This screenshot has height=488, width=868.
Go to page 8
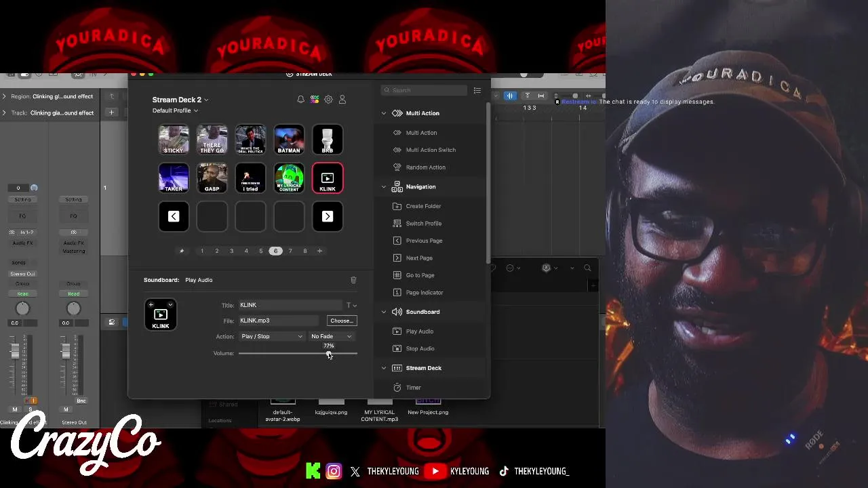(305, 251)
